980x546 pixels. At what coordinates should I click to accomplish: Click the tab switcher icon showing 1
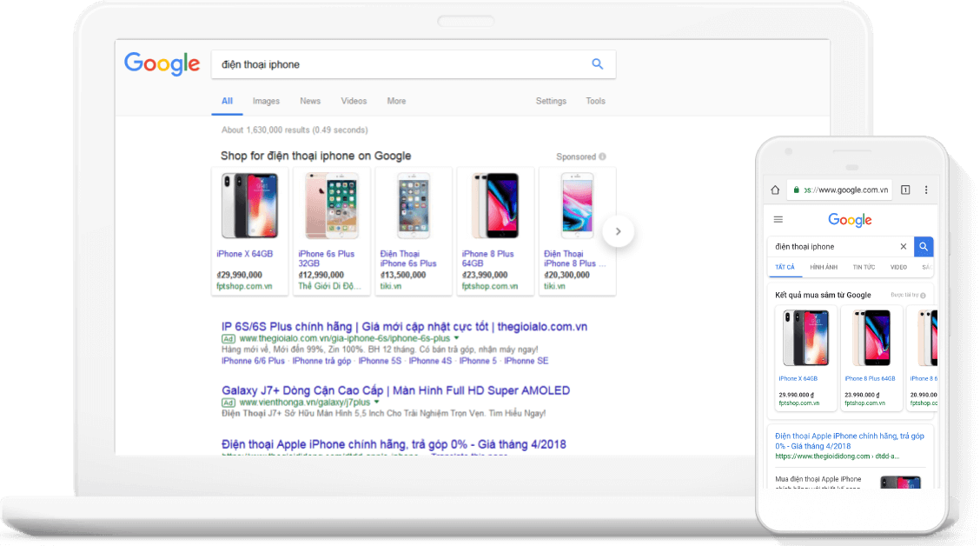(x=904, y=190)
